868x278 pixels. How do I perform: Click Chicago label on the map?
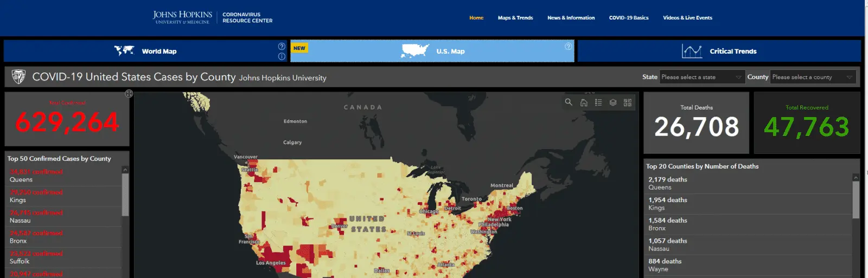click(x=429, y=211)
